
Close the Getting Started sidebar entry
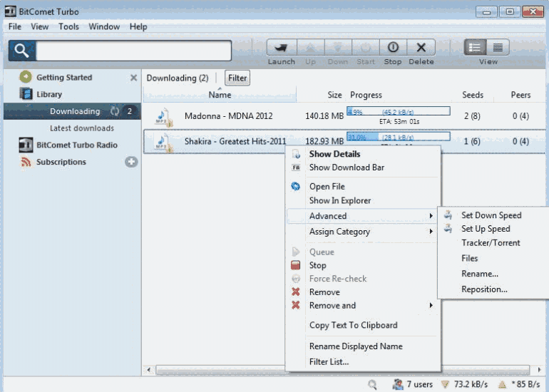coord(133,78)
